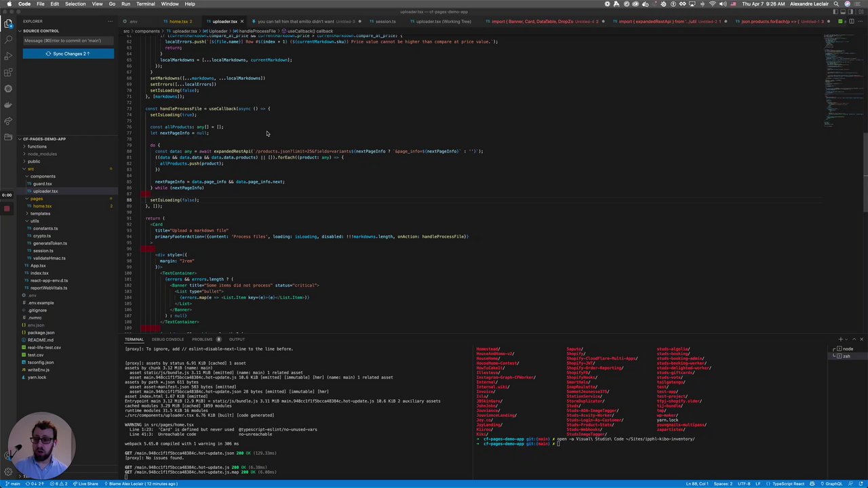The height and width of the screenshot is (488, 868).
Task: Maximize terminal panel with chevron-up icon
Action: click(x=853, y=339)
